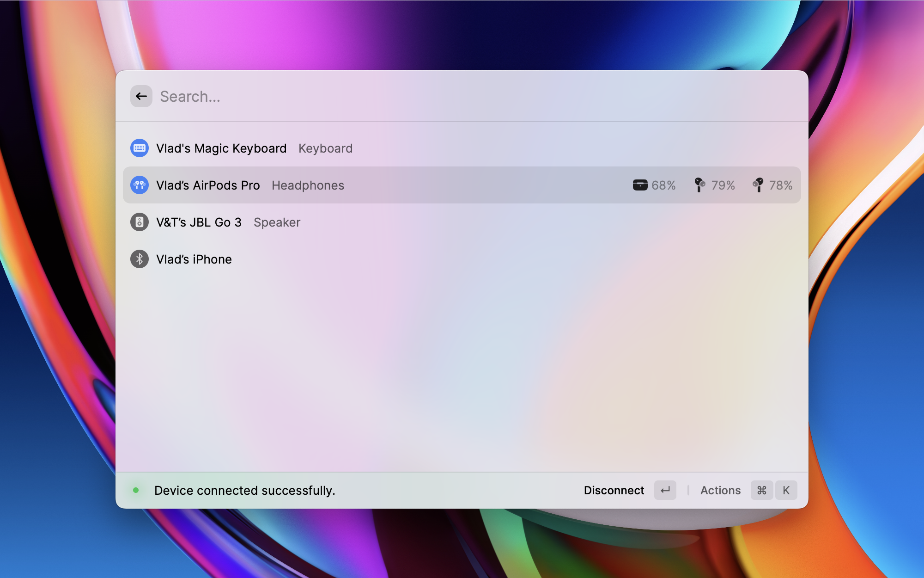
Task: Click the Bluetooth icon next to Vlad's iPhone
Action: point(140,259)
